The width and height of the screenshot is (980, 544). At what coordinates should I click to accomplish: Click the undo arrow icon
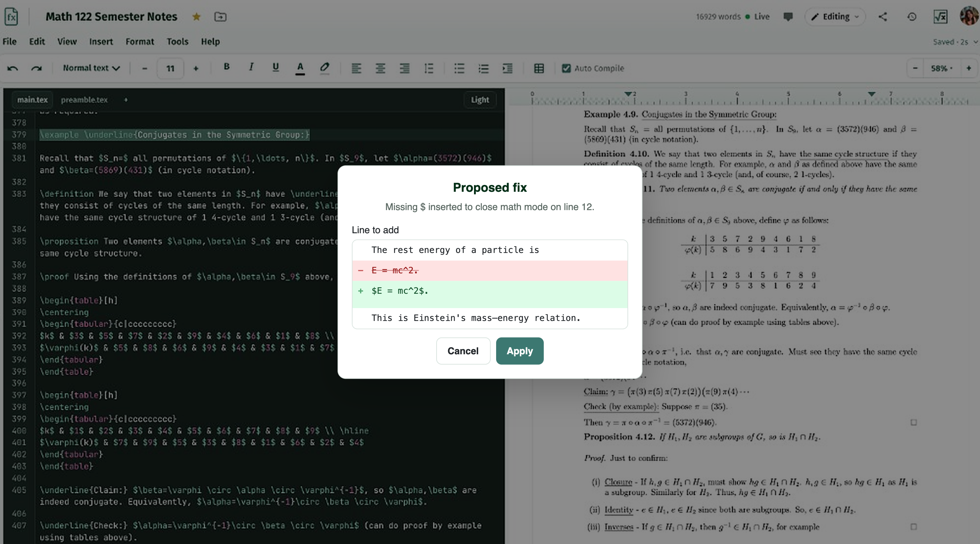tap(13, 68)
